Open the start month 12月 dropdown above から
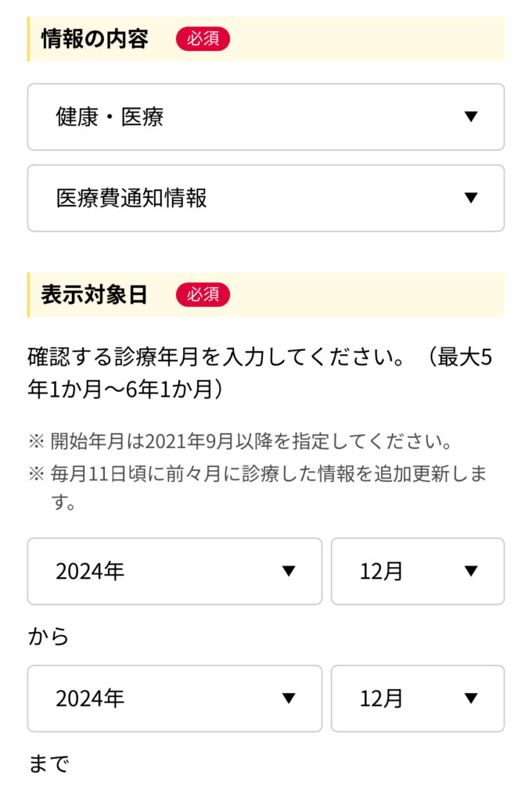 point(418,571)
